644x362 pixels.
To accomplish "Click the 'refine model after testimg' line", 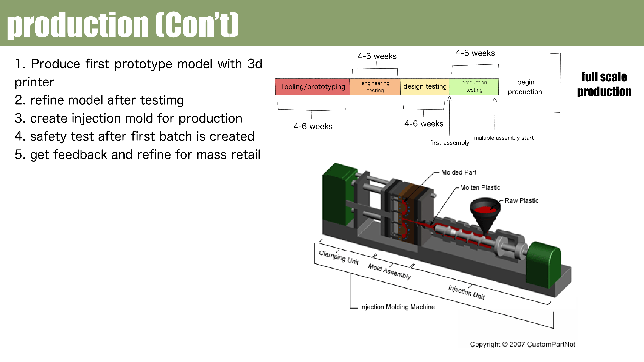I will pos(99,100).
